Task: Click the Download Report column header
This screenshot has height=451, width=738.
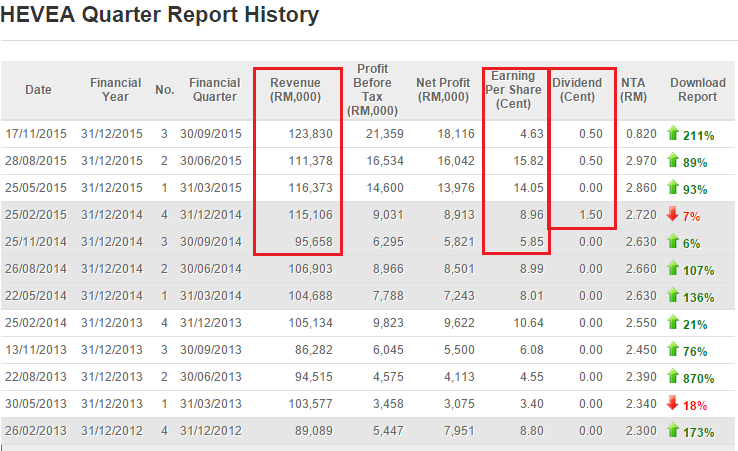Action: [698, 89]
